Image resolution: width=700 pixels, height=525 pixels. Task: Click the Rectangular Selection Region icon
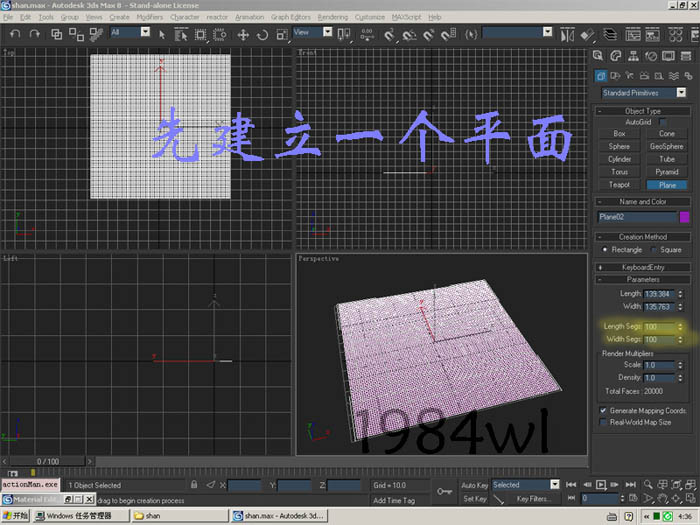[x=200, y=34]
